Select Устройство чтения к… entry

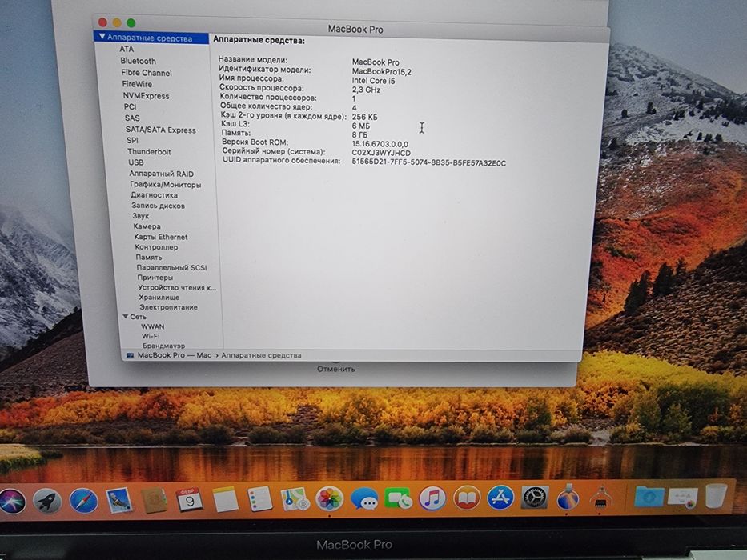[x=177, y=288]
